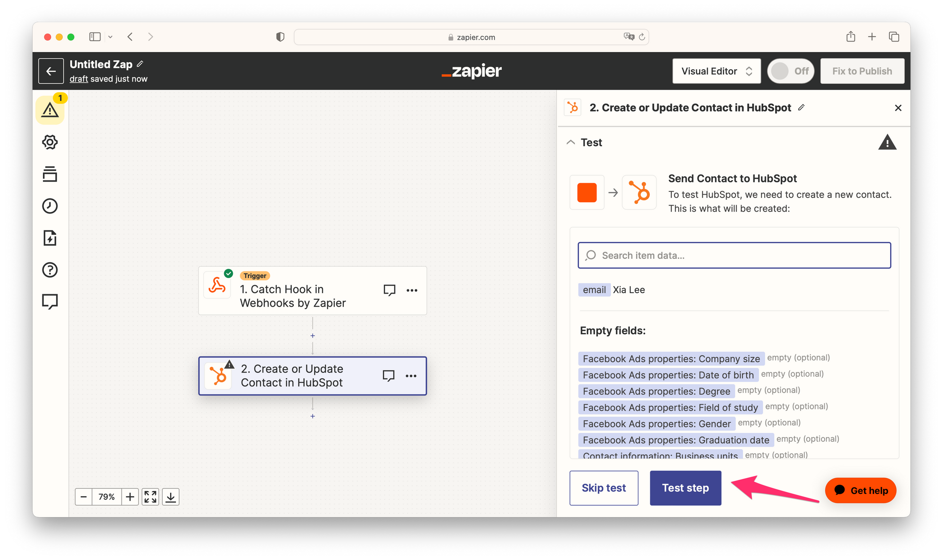Open the Visual Editor dropdown
This screenshot has height=560, width=943.
tap(717, 71)
